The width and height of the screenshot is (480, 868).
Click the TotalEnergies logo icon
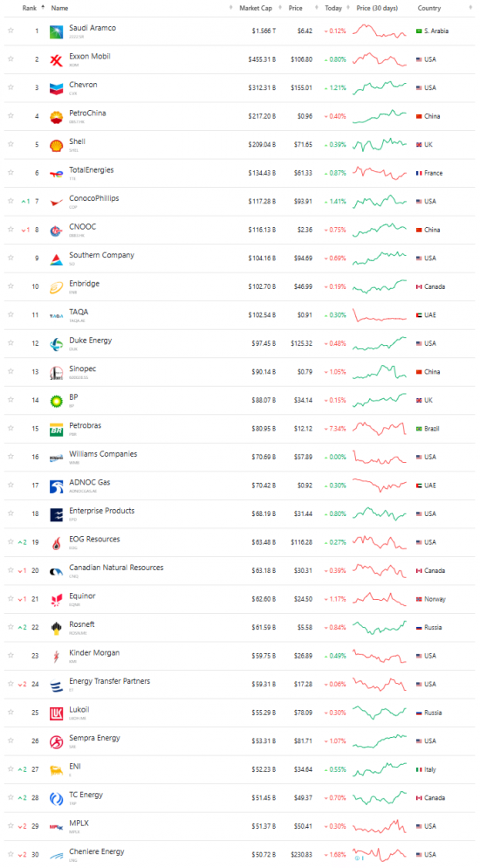coord(57,174)
